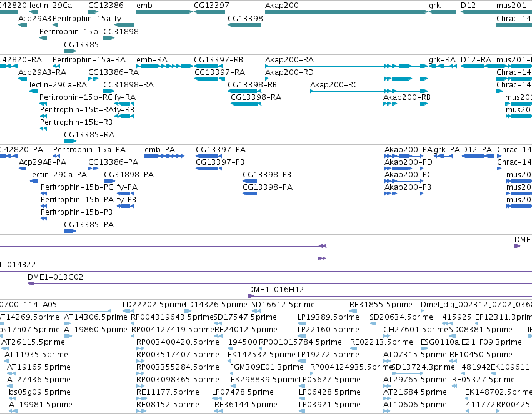Open the emb-RA transcript label

pyautogui.click(x=152, y=60)
